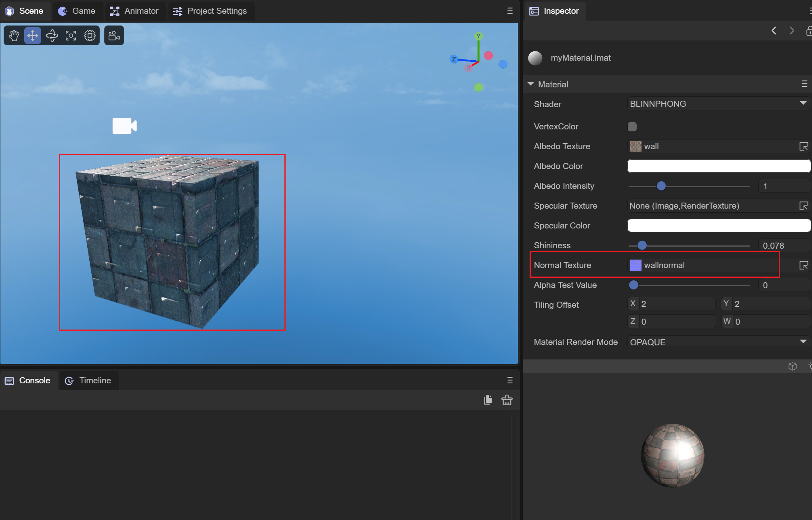Click the cube preview shape icon

pyautogui.click(x=792, y=366)
